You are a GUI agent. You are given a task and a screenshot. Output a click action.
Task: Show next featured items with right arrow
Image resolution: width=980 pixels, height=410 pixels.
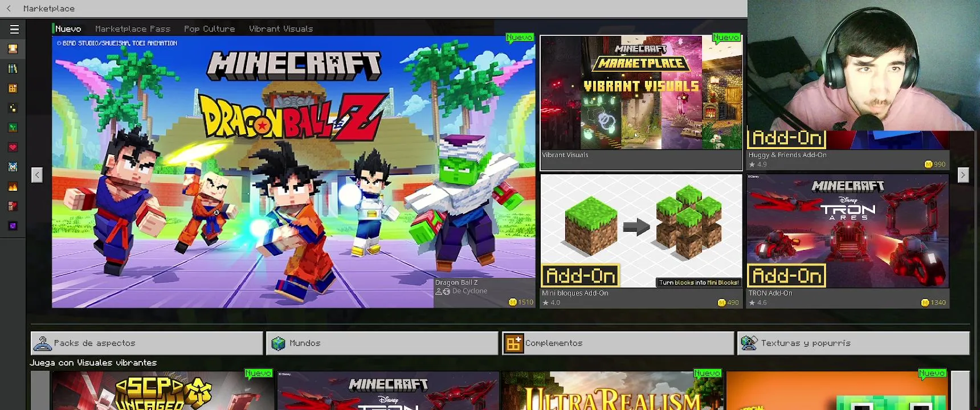coord(963,175)
